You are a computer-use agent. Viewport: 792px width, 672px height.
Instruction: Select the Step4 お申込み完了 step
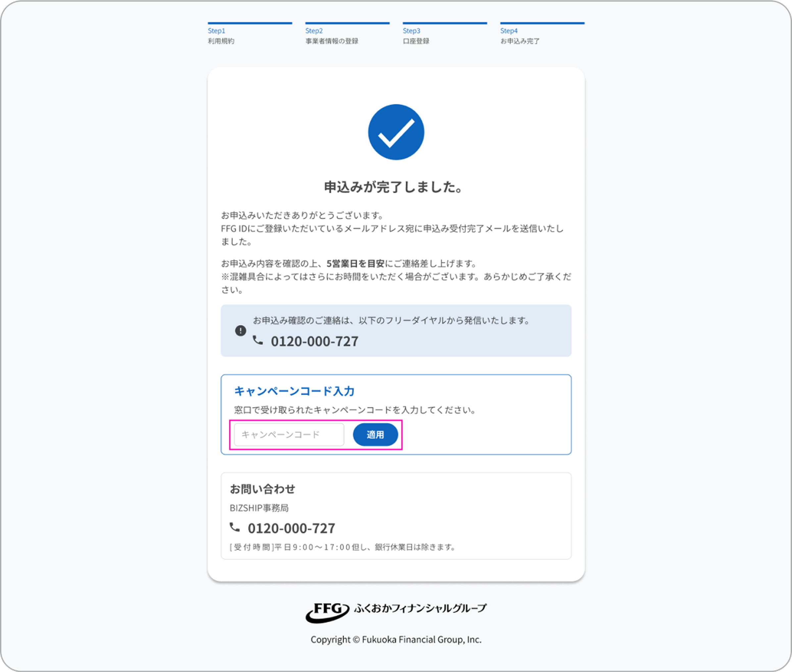(542, 34)
